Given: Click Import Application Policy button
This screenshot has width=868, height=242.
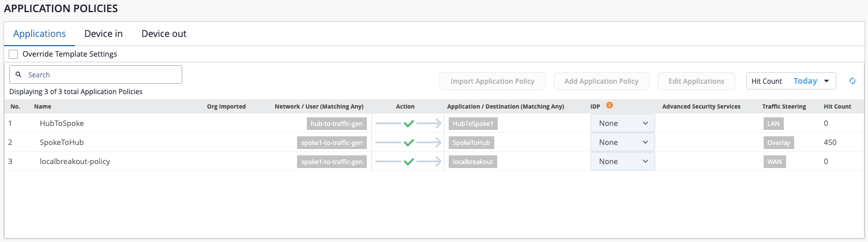Looking at the screenshot, I should pos(492,81).
